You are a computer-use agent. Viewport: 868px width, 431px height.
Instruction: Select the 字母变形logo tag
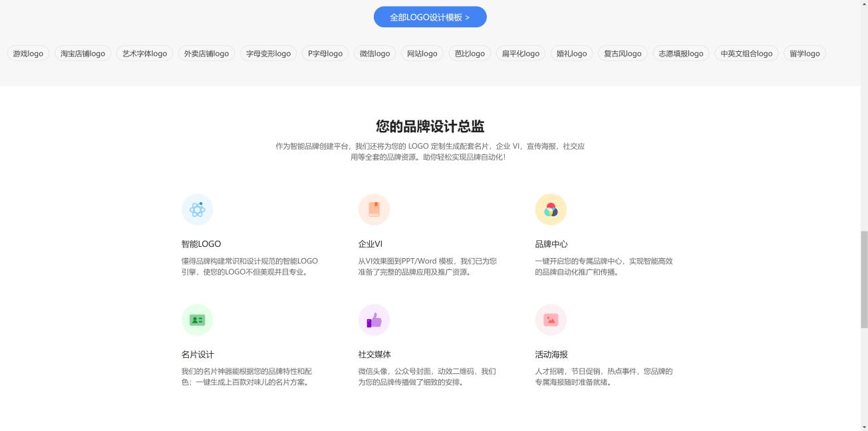click(269, 53)
